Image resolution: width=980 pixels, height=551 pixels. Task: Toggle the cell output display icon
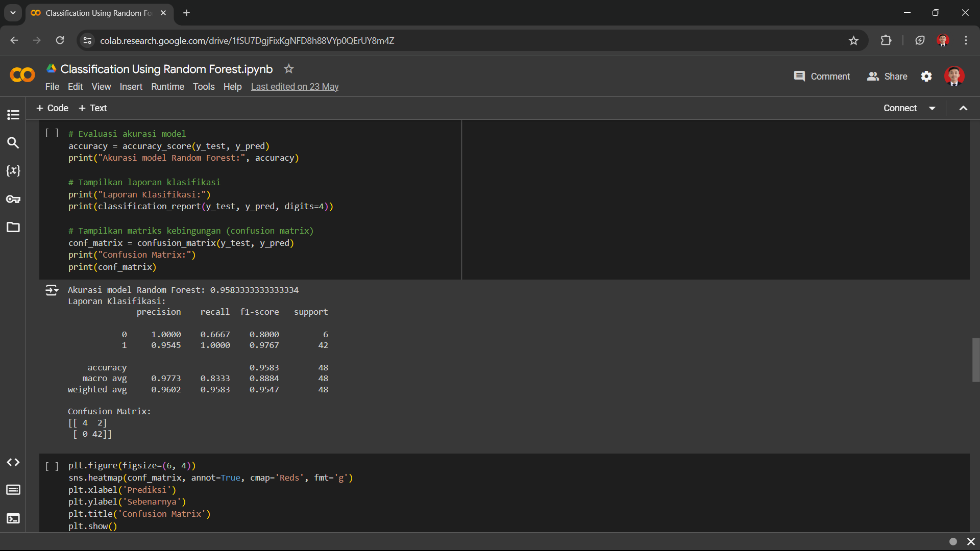click(52, 290)
